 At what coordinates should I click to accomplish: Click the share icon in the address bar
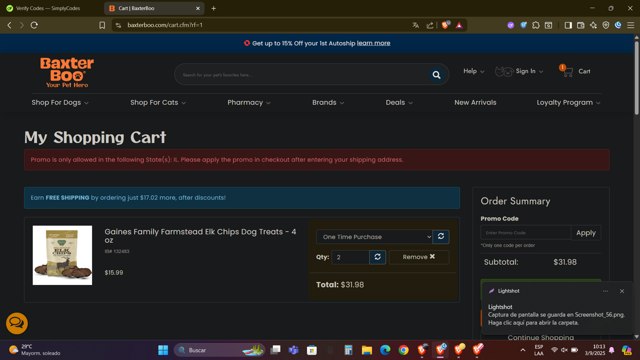[x=430, y=25]
